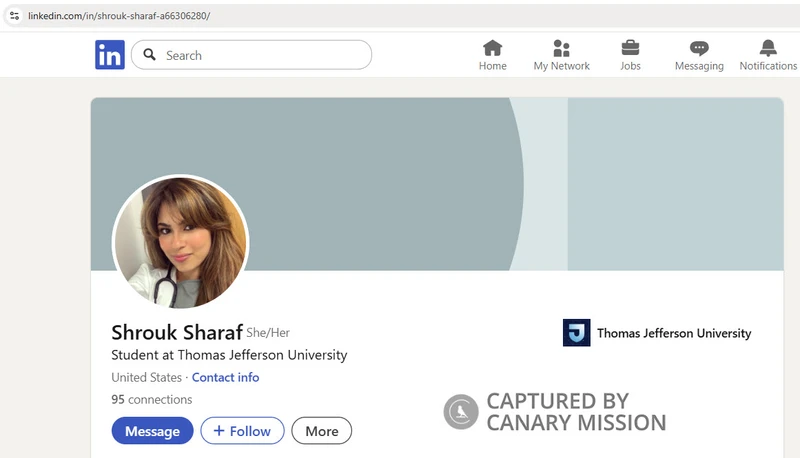Click the Message button
This screenshot has width=800, height=458.
[x=153, y=431]
